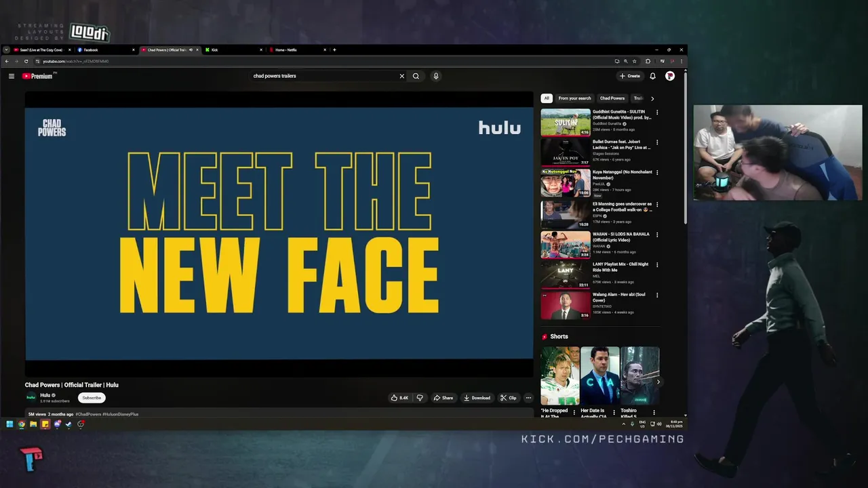
Task: Bookmark this page with star icon
Action: 634,61
